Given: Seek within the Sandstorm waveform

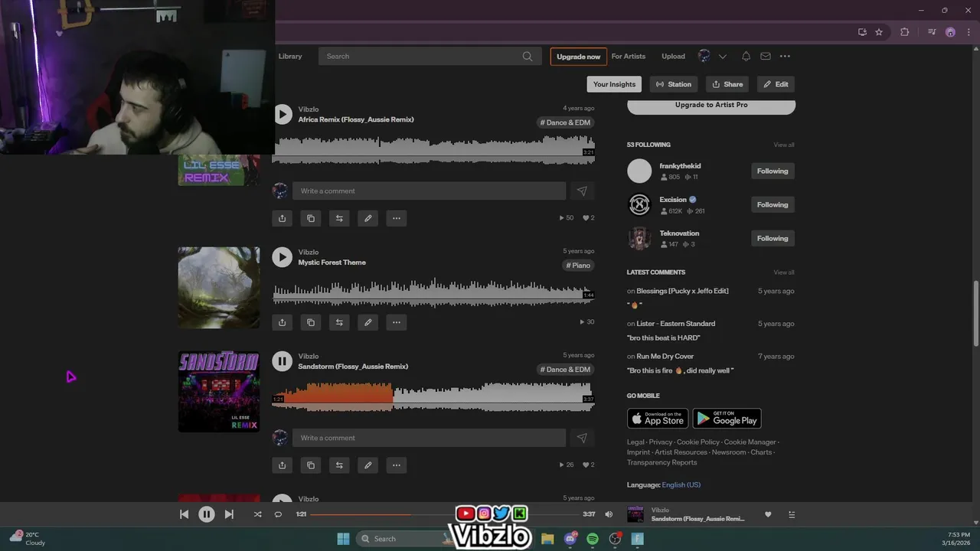Looking at the screenshot, I should [x=433, y=396].
